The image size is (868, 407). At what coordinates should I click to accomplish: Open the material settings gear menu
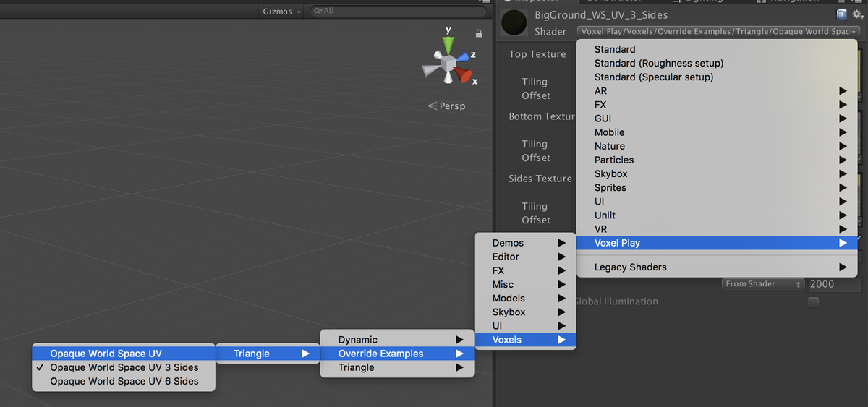[857, 14]
